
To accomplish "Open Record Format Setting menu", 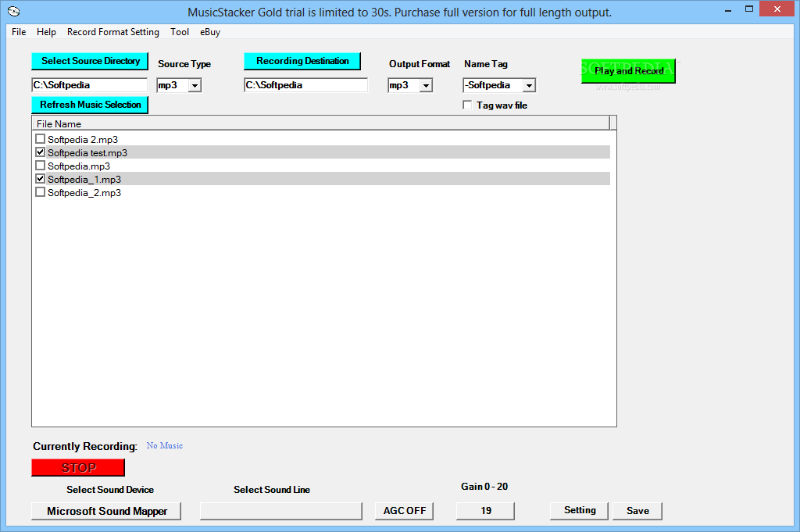I will pyautogui.click(x=112, y=32).
